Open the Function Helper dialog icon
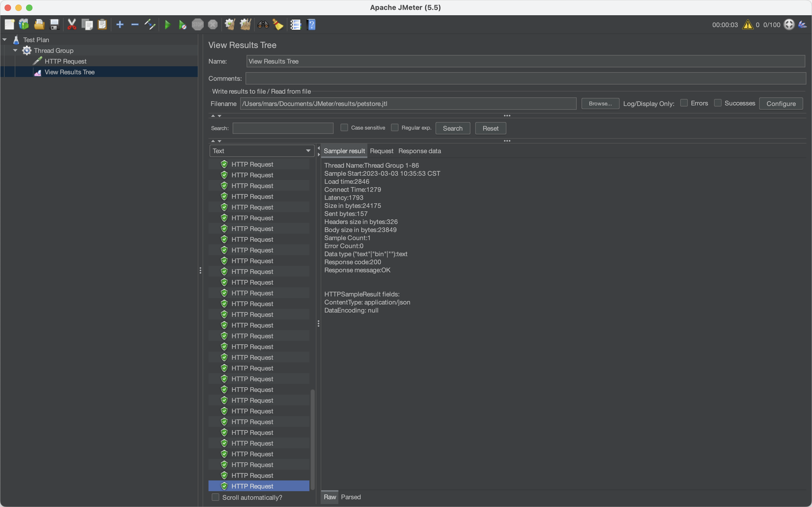Image resolution: width=812 pixels, height=507 pixels. pyautogui.click(x=295, y=24)
